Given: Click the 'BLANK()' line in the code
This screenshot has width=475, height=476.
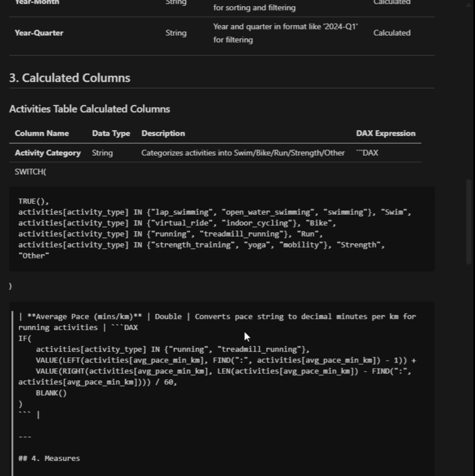Looking at the screenshot, I should 51,393.
